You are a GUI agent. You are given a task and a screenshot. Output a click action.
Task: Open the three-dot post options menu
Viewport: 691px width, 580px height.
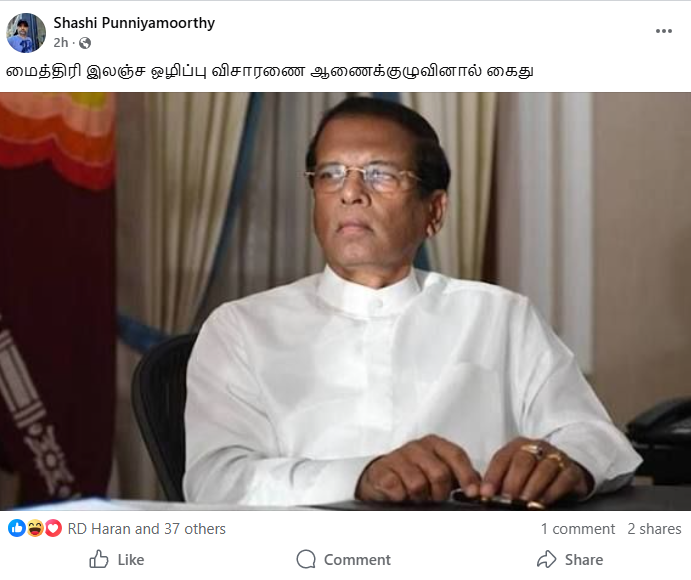[x=664, y=31]
